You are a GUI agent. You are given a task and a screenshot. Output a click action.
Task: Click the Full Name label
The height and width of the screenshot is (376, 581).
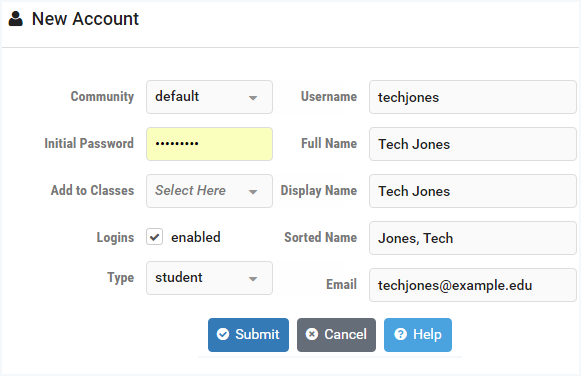(329, 143)
